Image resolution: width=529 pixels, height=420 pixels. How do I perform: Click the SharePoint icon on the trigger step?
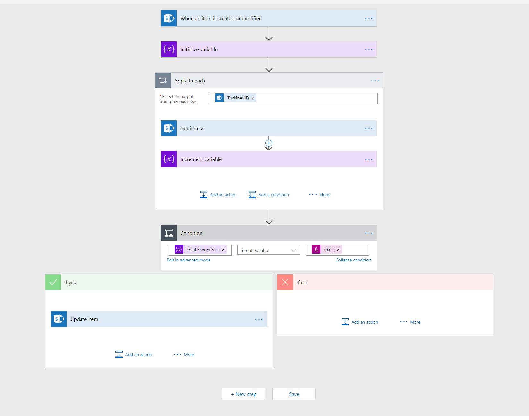169,19
